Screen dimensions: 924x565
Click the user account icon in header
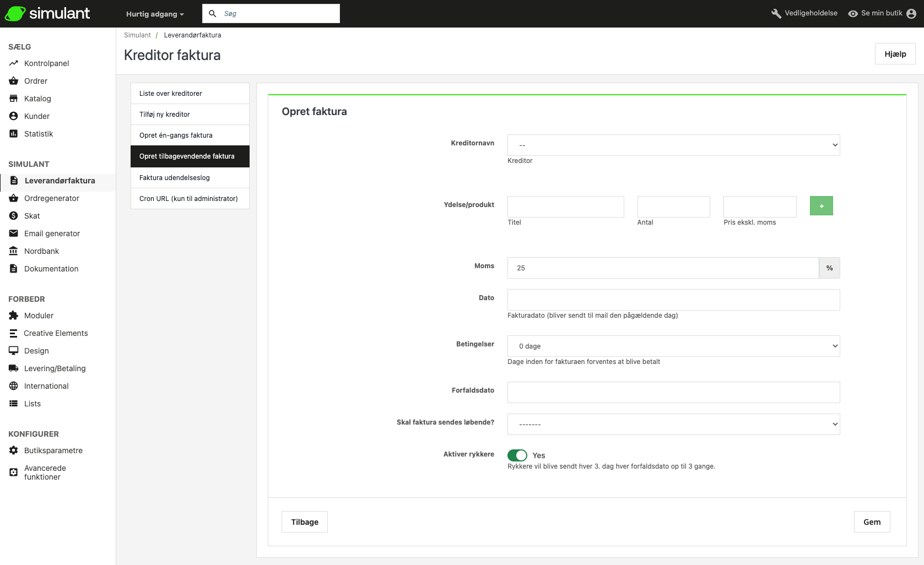[911, 14]
